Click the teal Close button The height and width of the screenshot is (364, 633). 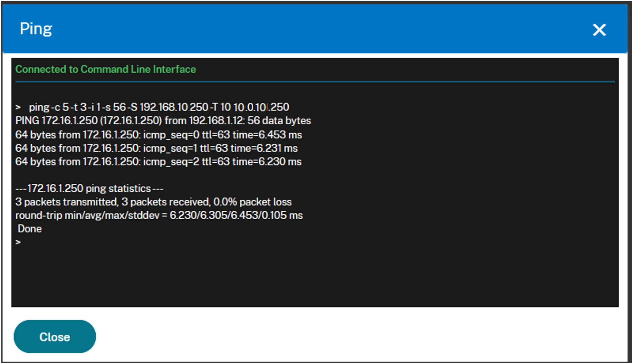[x=55, y=336]
